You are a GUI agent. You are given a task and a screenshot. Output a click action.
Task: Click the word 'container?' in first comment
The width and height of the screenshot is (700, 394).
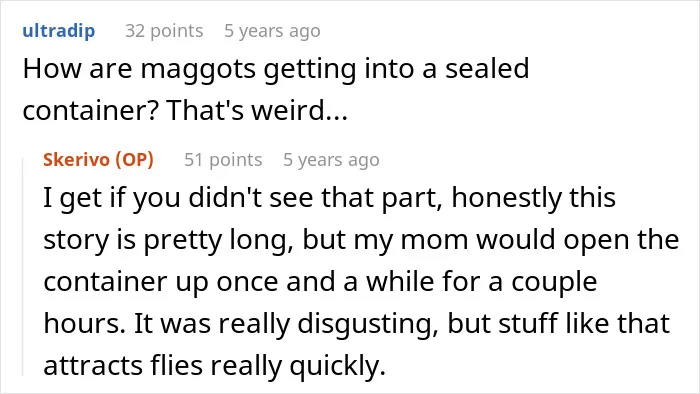(91, 110)
